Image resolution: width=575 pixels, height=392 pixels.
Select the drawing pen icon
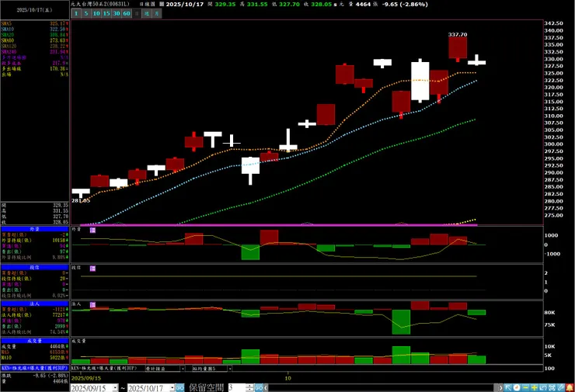pos(561,387)
